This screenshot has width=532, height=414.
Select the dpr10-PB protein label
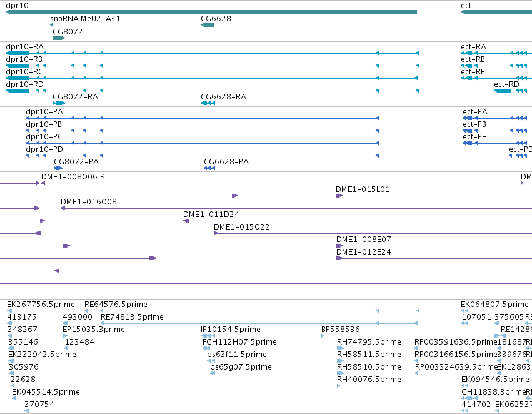[44, 124]
